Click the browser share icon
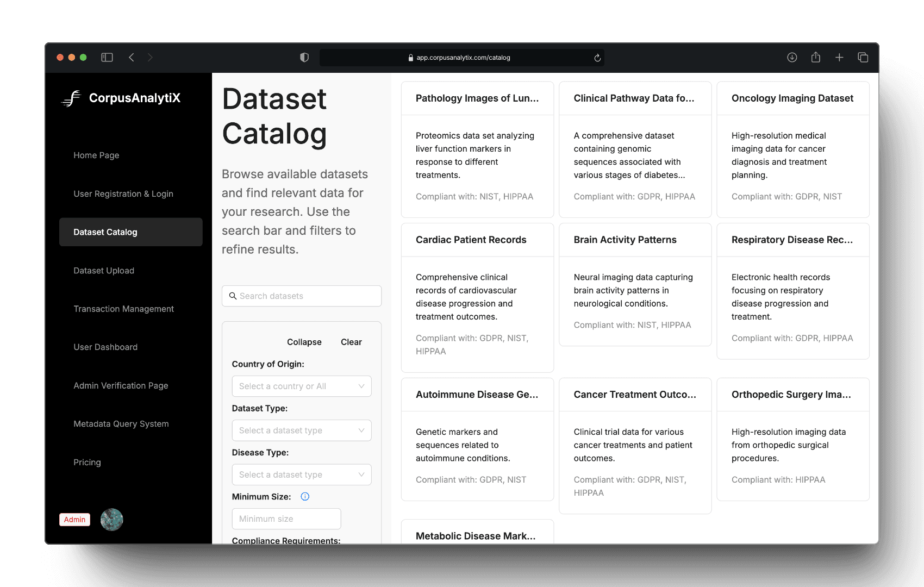 pos(816,57)
